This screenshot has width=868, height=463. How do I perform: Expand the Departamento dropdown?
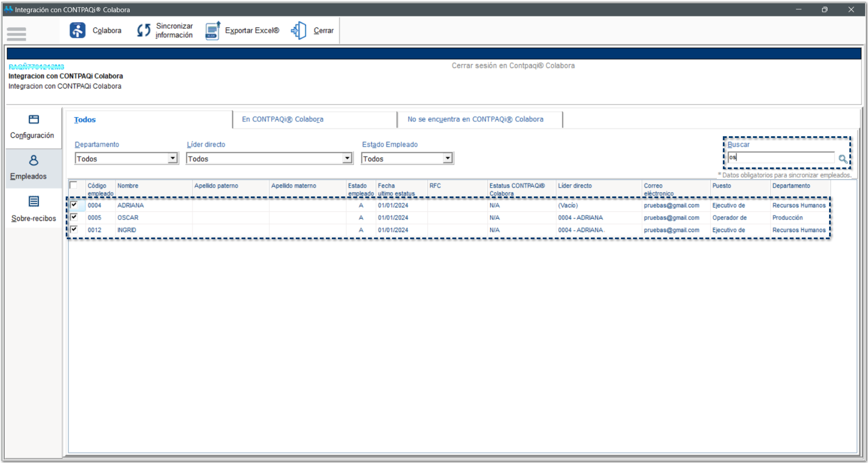pyautogui.click(x=173, y=158)
